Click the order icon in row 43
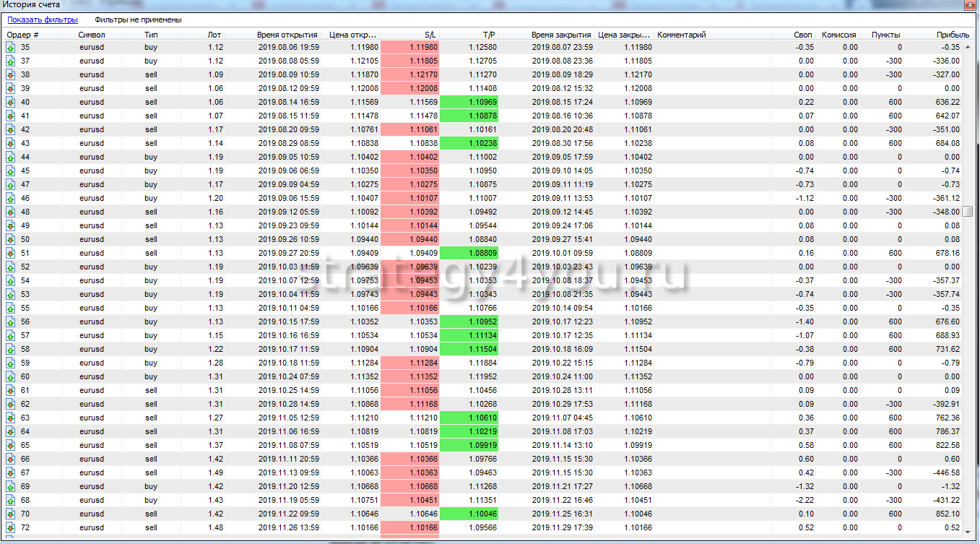The height and width of the screenshot is (544, 980). 11,144
